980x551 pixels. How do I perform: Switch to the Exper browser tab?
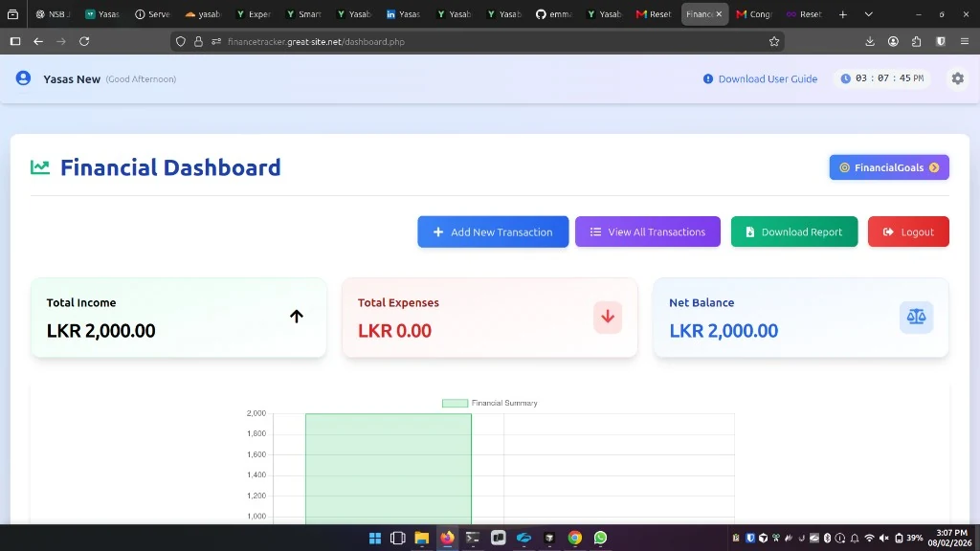pyautogui.click(x=253, y=14)
